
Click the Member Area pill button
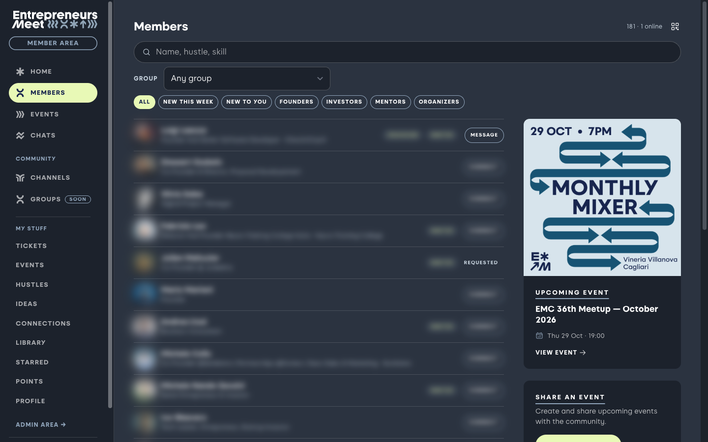tap(53, 43)
